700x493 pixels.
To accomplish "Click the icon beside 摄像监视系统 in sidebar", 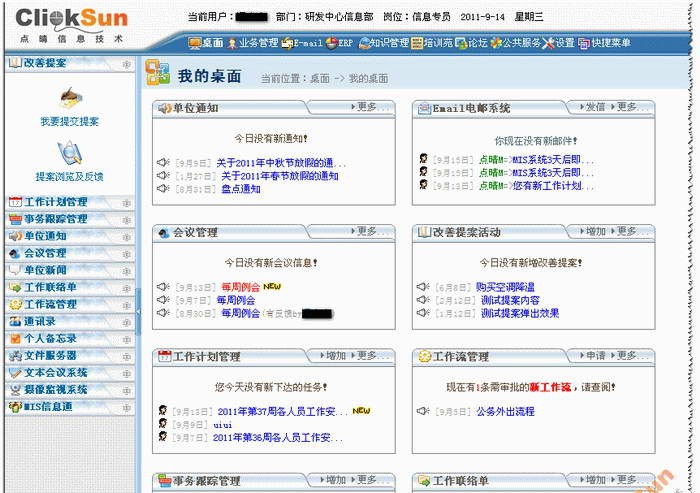I will (x=15, y=390).
